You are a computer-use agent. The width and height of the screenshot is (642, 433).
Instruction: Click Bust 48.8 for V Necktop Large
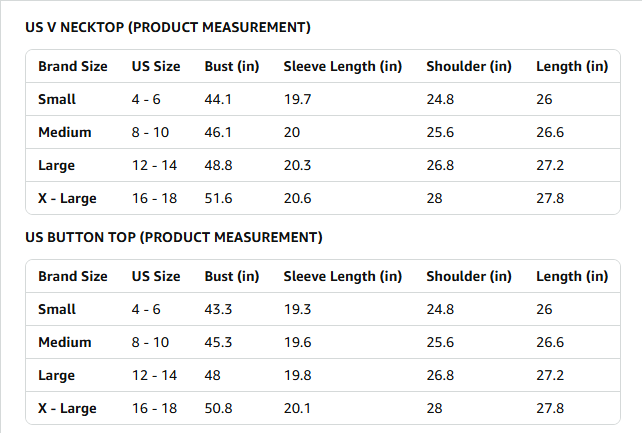point(218,166)
